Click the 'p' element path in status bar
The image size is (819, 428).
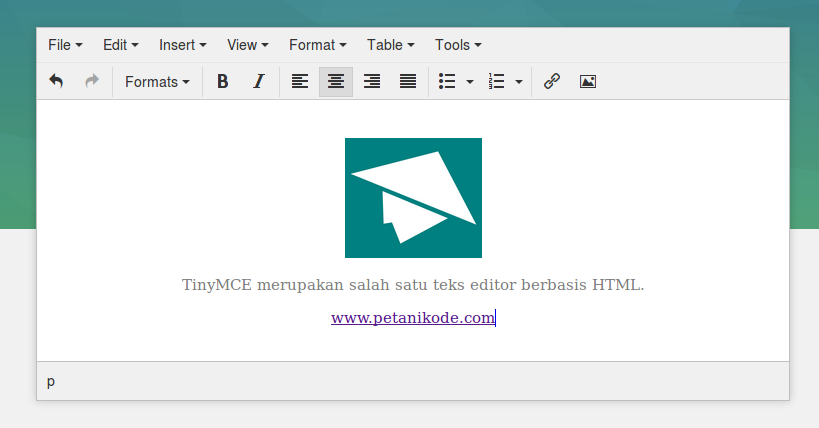tap(51, 382)
